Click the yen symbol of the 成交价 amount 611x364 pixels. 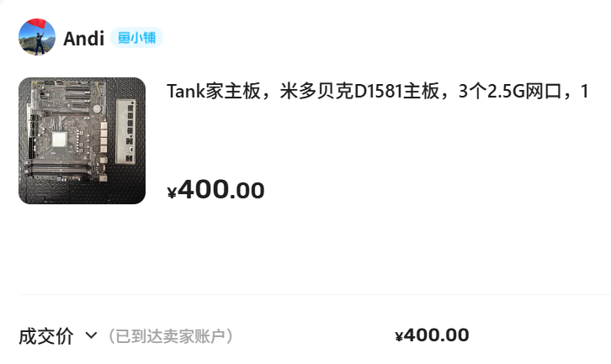tap(399, 336)
